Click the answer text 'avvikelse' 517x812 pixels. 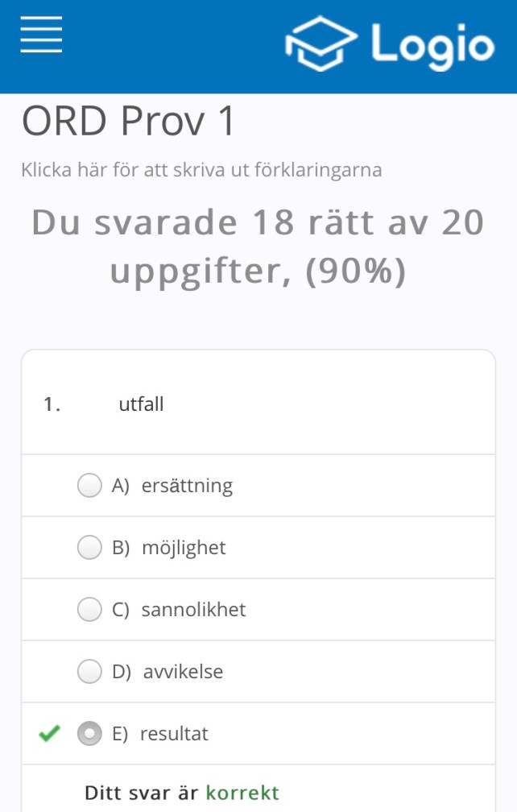point(183,671)
